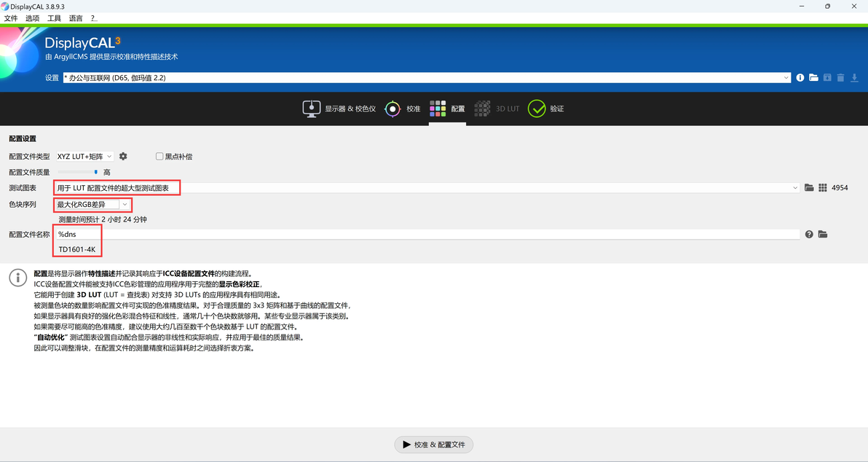This screenshot has height=462, width=868.
Task: Open settings file with folder icon
Action: tap(813, 77)
